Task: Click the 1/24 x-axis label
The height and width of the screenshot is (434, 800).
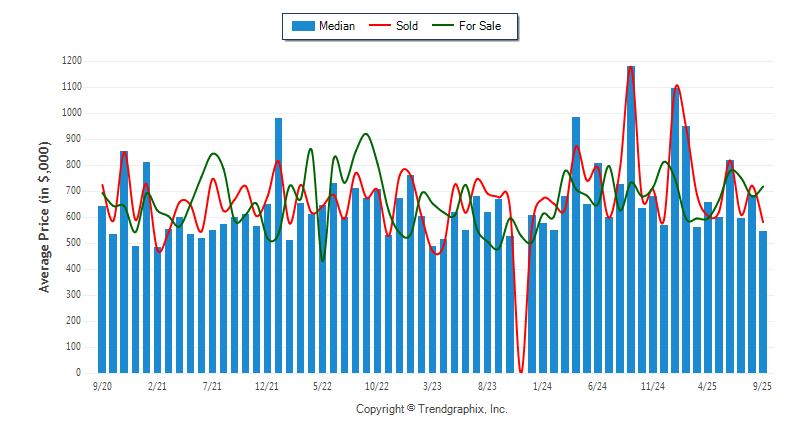Action: point(543,385)
